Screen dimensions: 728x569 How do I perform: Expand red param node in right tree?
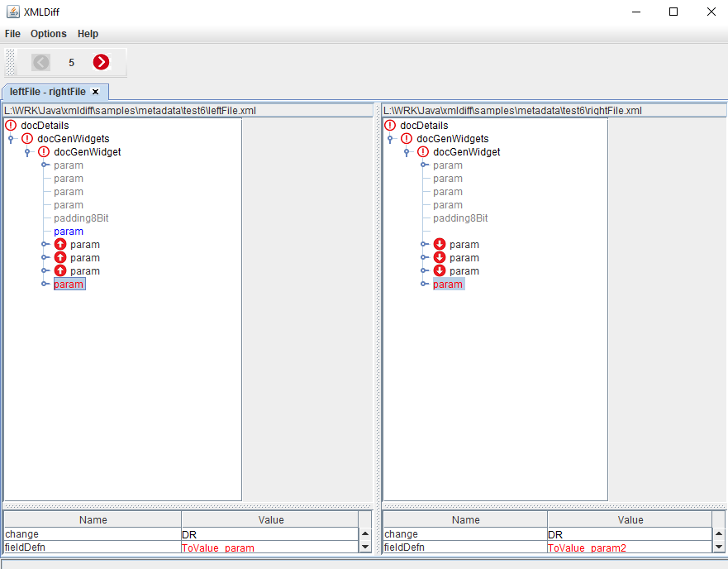(x=424, y=284)
